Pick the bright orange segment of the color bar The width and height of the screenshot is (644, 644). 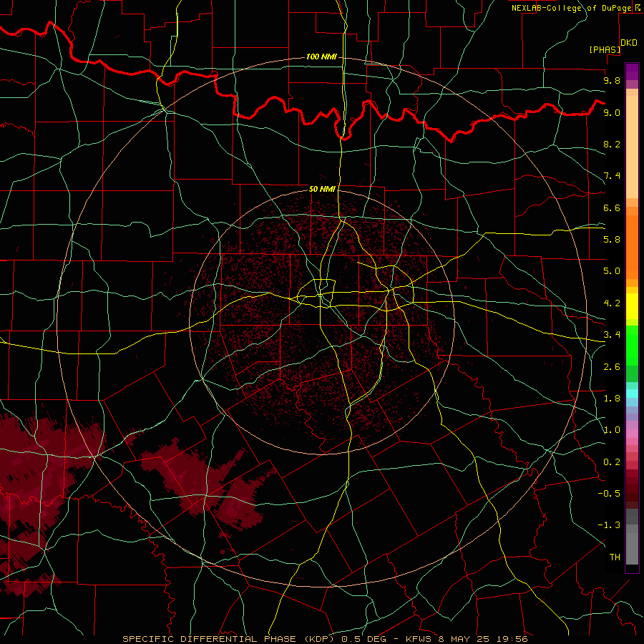pos(632,248)
